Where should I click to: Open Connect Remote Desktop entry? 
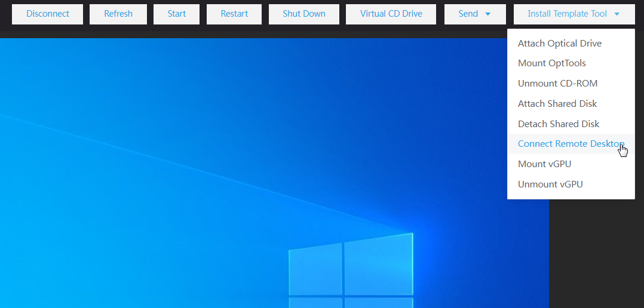pos(571,144)
